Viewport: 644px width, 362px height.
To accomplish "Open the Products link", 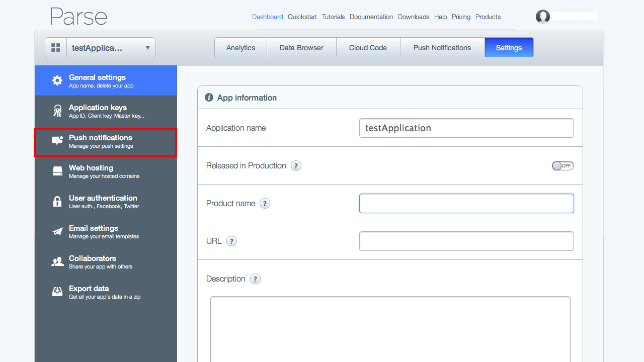I will point(488,17).
